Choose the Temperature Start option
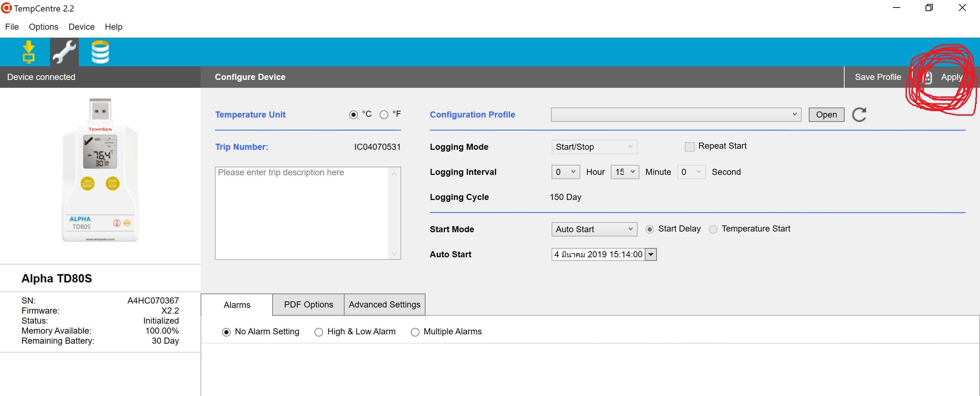Viewport: 980px width, 396px height. (713, 229)
